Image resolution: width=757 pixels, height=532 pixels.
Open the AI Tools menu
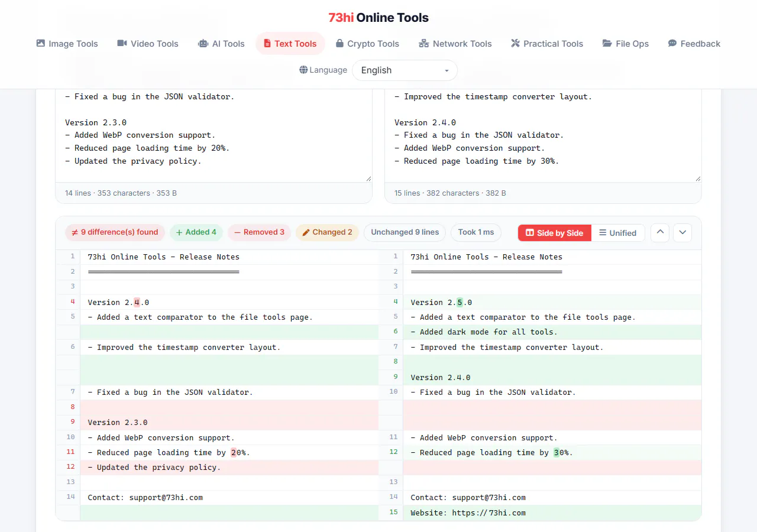pyautogui.click(x=221, y=44)
